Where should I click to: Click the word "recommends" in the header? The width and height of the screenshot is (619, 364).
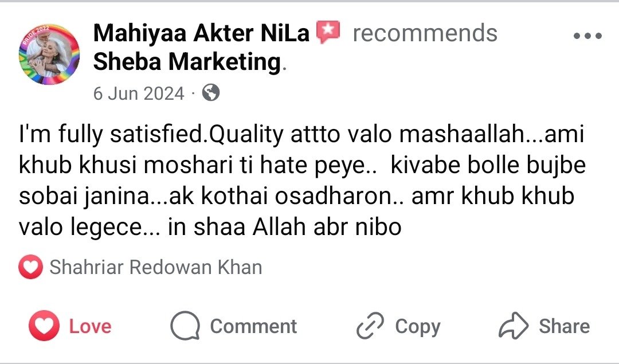[x=425, y=34]
